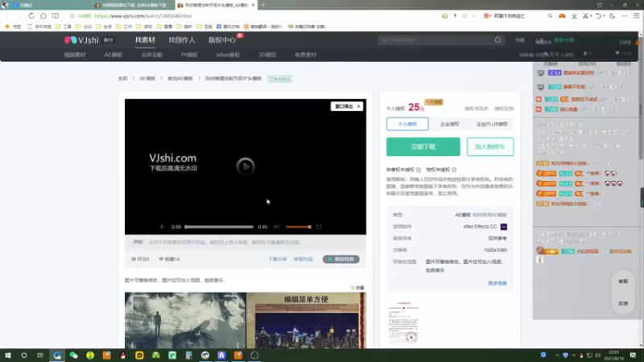The height and width of the screenshot is (362, 644).
Task: Open the notification center icon on taskbar
Action: (633, 356)
